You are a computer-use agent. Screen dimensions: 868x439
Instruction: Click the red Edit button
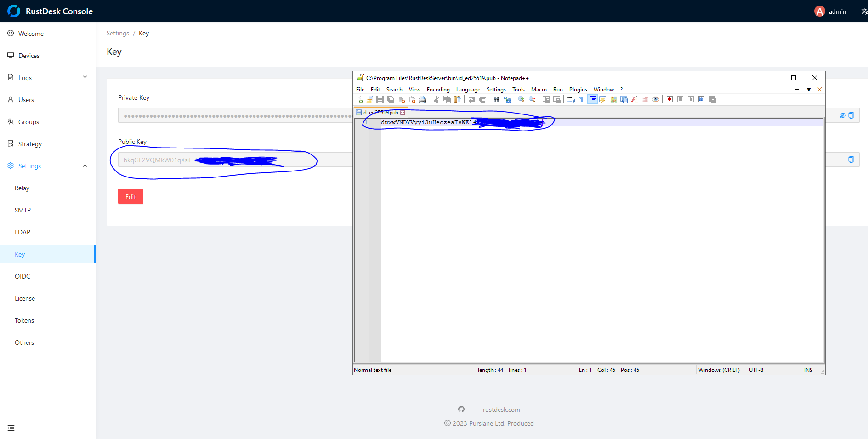point(130,196)
